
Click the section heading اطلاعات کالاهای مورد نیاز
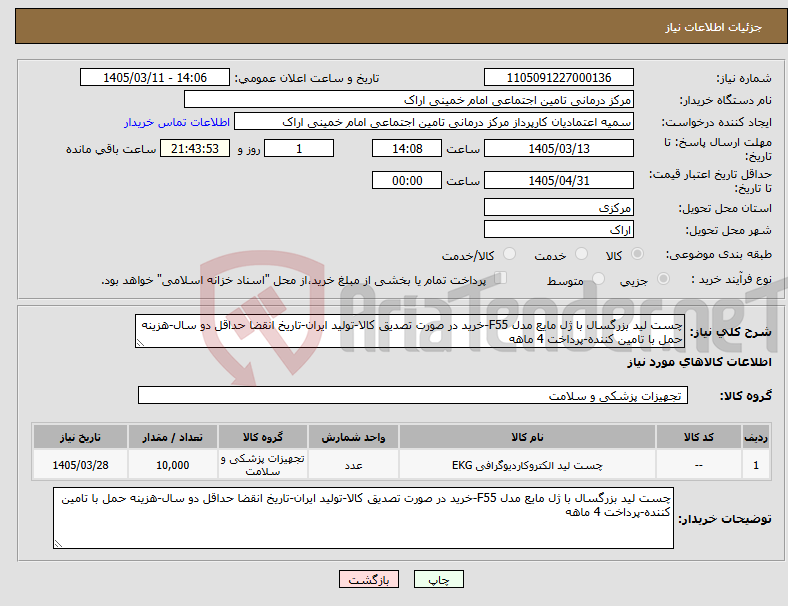click(x=699, y=362)
